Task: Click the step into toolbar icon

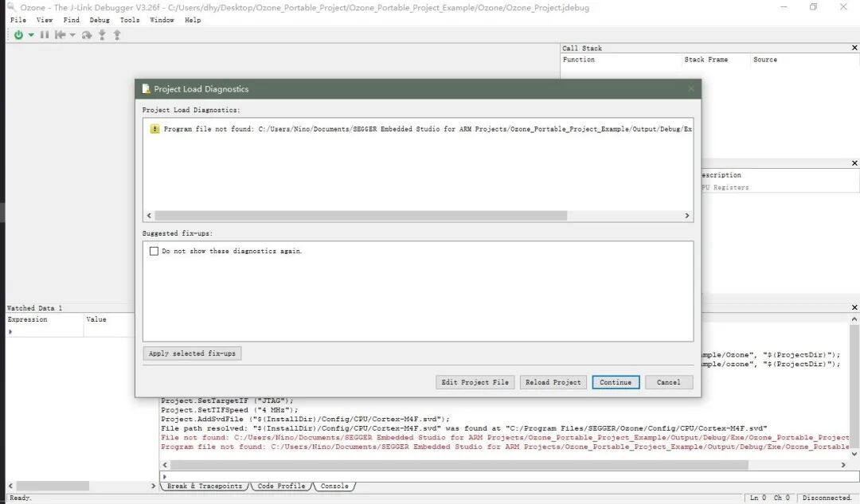Action: (102, 34)
